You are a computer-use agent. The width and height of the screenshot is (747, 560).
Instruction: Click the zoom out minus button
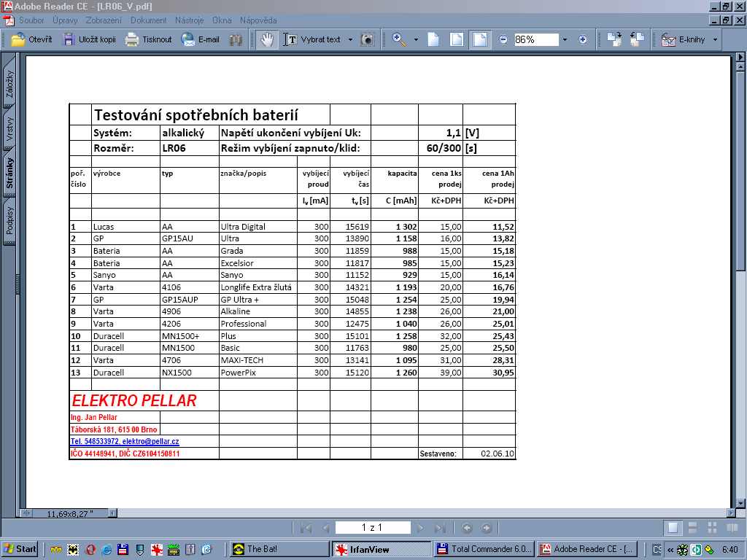(503, 39)
